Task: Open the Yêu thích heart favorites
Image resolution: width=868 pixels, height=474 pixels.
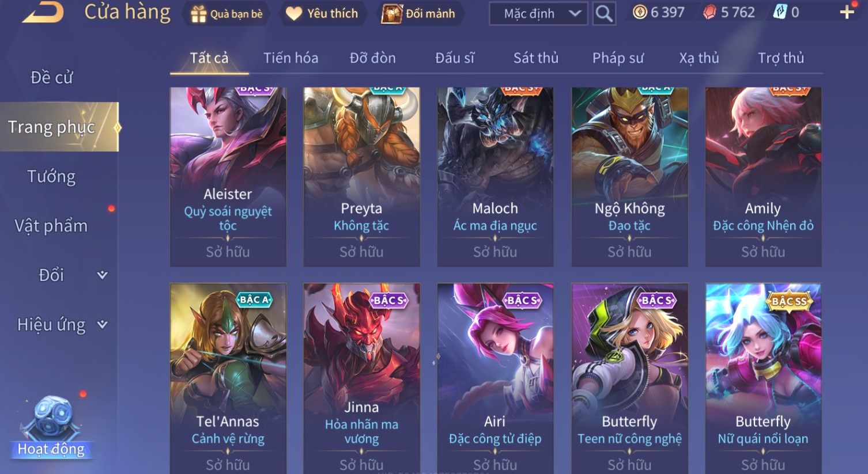Action: click(293, 14)
